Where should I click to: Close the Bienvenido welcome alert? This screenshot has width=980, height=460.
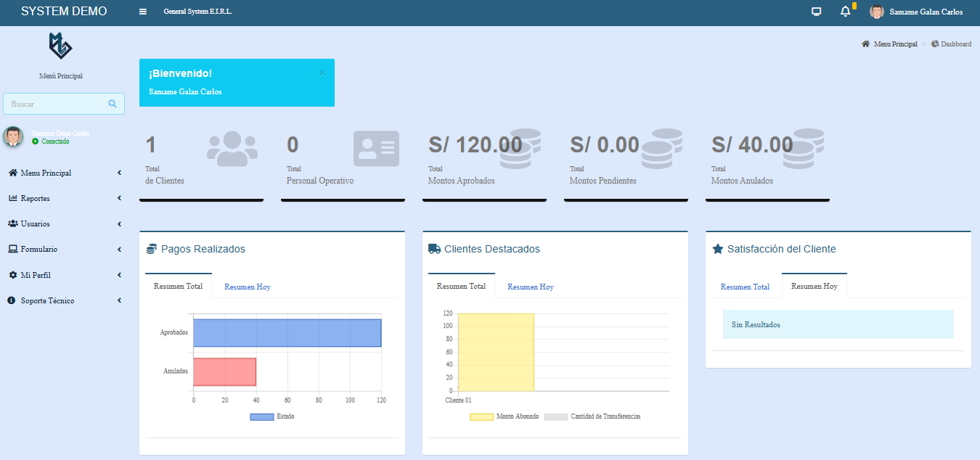322,73
